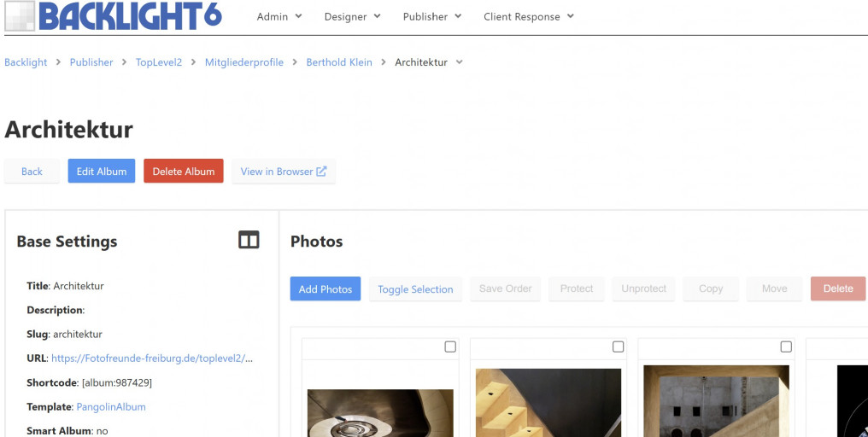
Task: Click Toggle Selection button
Action: (415, 289)
